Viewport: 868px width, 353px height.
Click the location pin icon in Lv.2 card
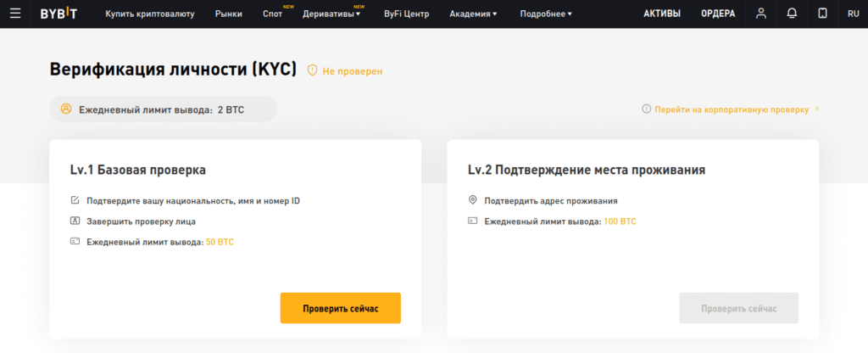pyautogui.click(x=473, y=200)
